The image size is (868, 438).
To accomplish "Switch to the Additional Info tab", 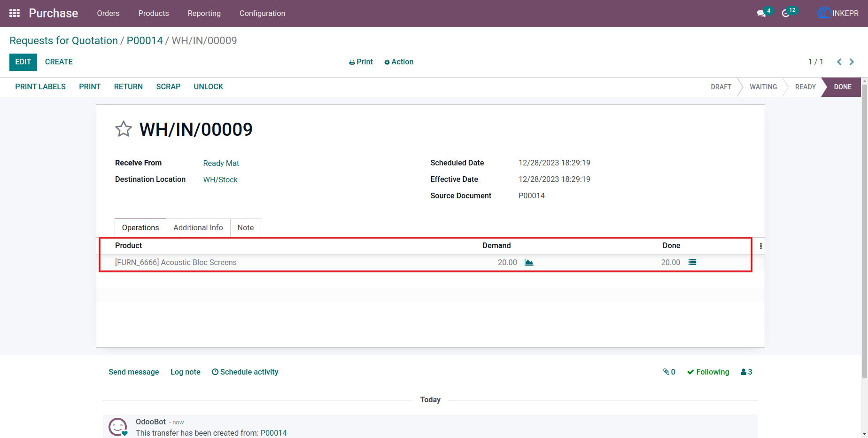I will 198,227.
